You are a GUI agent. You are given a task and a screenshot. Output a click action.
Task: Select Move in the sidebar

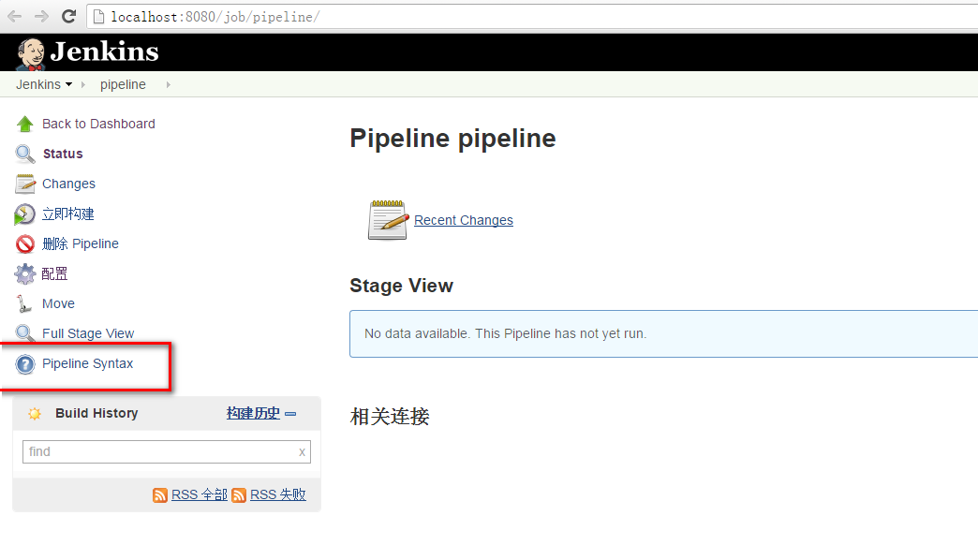(x=58, y=303)
